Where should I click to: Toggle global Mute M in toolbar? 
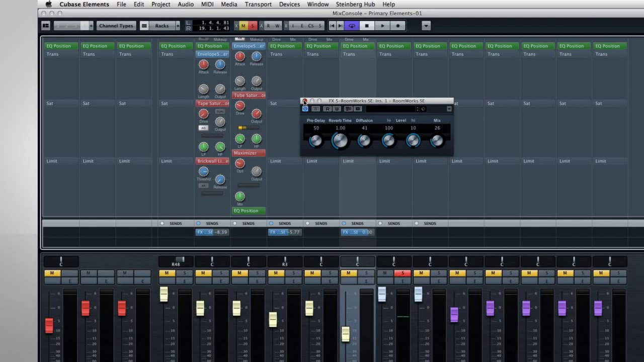click(244, 26)
